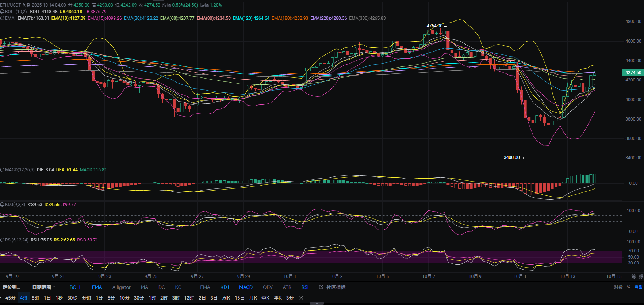The height and width of the screenshot is (305, 644).
Task: Click the community indicators external-link icon
Action: pos(321,287)
